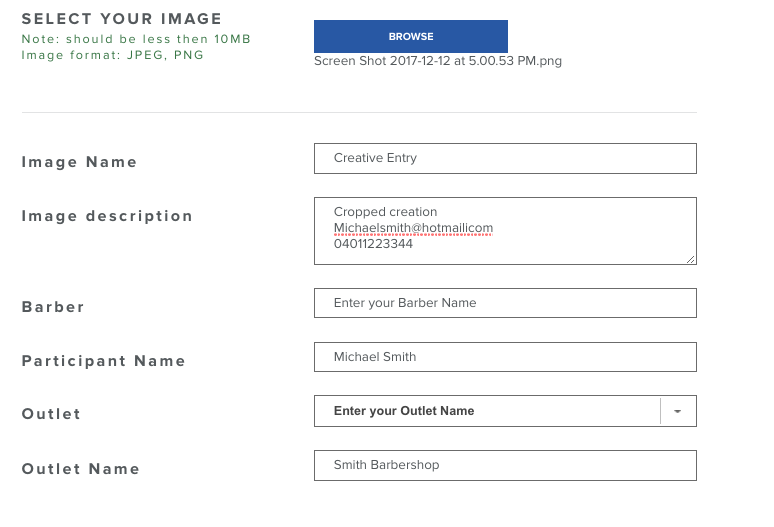Focus the Image Name field with 'Creative Entry'
774x527 pixels.
(505, 158)
